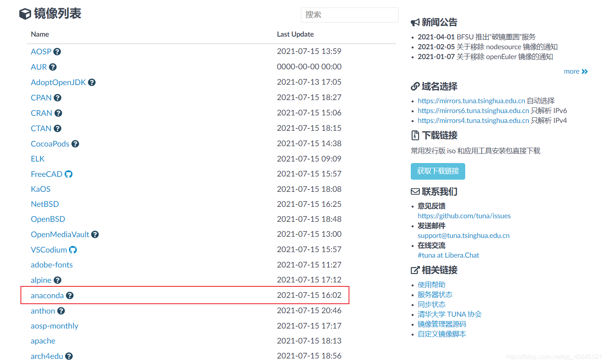605x364 pixels.
Task: Go to the OpenBSD mirror
Action: tap(48, 219)
